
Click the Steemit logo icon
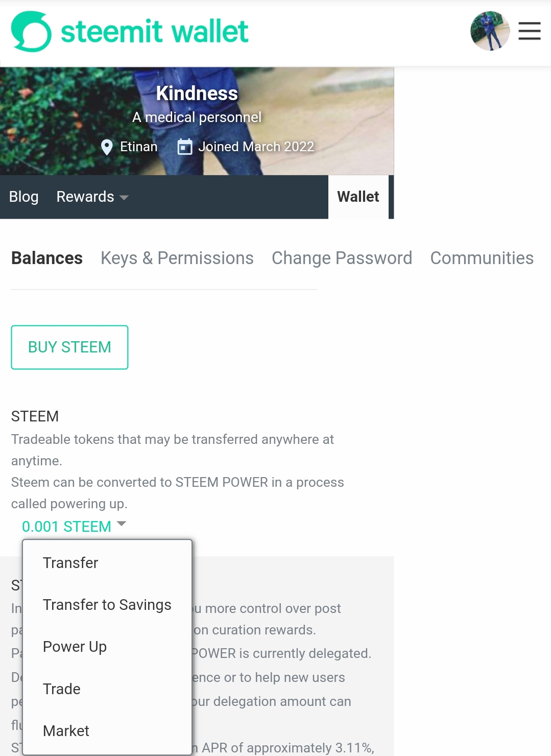[31, 32]
